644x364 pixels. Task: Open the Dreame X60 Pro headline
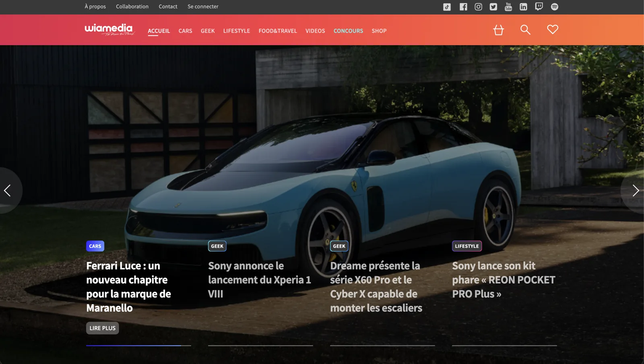(x=376, y=287)
